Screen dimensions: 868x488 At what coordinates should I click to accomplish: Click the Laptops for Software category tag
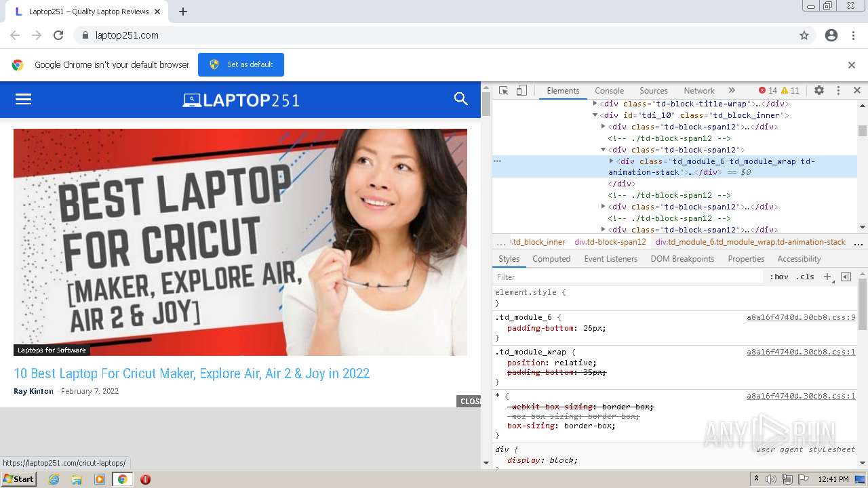[x=52, y=350]
